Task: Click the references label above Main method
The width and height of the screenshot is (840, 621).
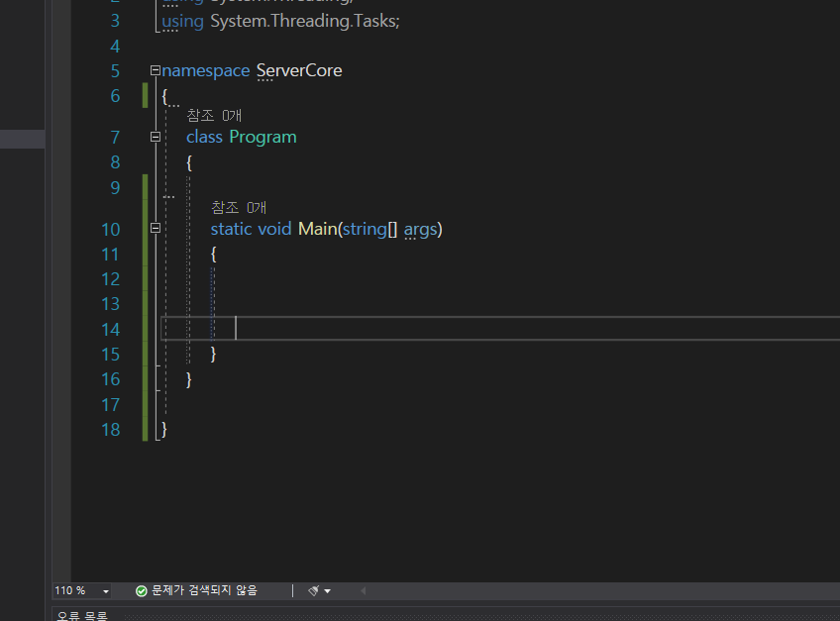Action: [x=239, y=207]
